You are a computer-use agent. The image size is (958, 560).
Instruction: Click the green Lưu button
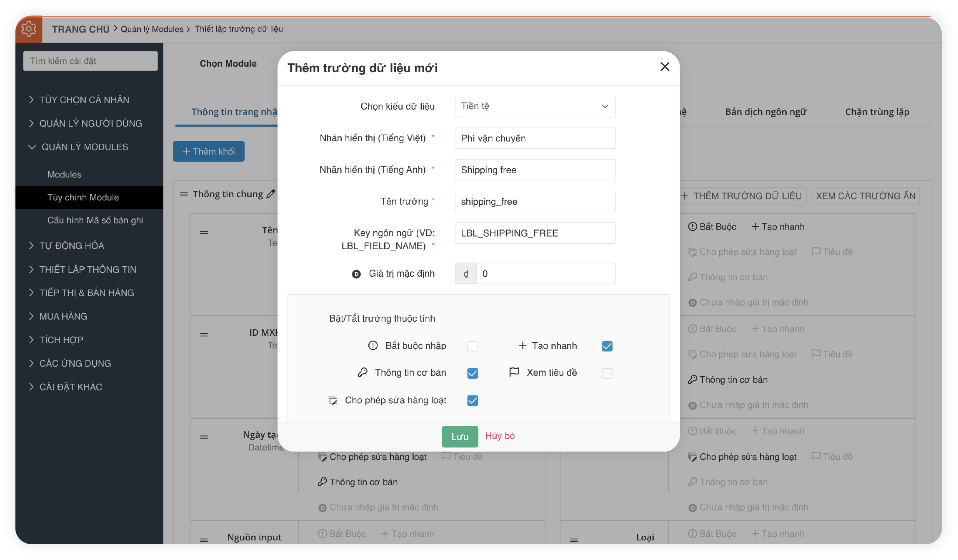click(x=460, y=436)
